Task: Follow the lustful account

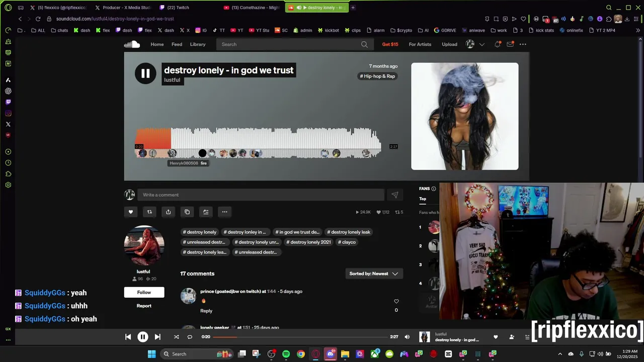Action: (144, 293)
